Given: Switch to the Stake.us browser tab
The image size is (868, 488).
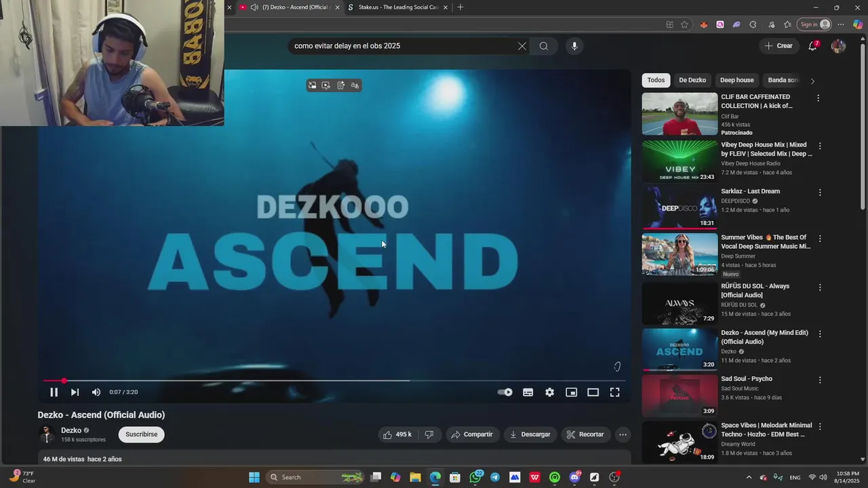Looking at the screenshot, I should (x=397, y=7).
